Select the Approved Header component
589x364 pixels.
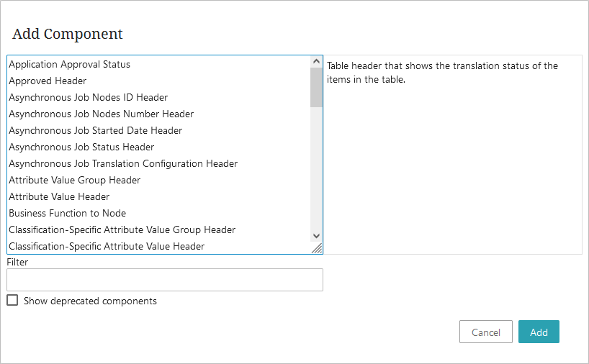click(x=159, y=81)
